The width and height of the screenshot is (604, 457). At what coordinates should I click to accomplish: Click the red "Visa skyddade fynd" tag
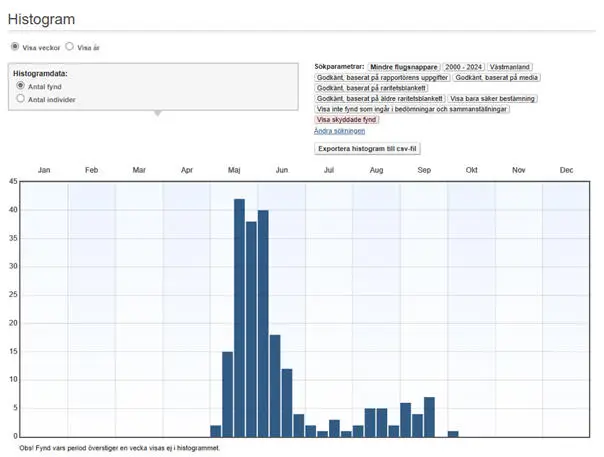[345, 120]
